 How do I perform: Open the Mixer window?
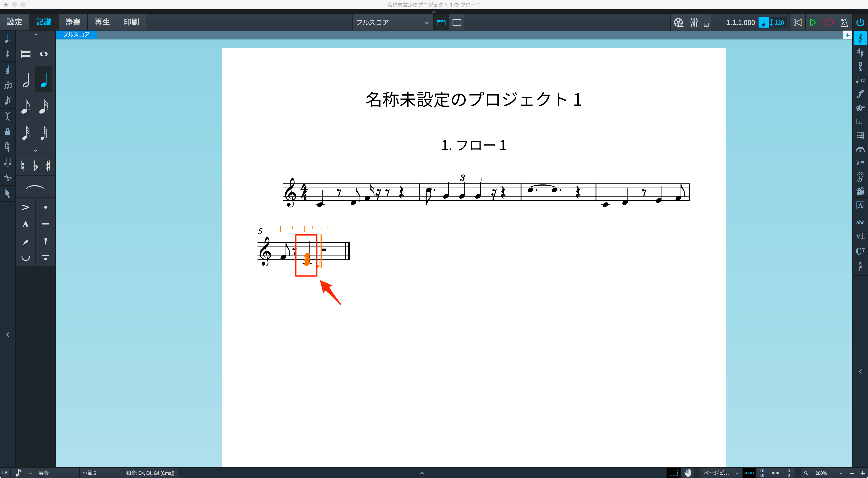(x=694, y=22)
